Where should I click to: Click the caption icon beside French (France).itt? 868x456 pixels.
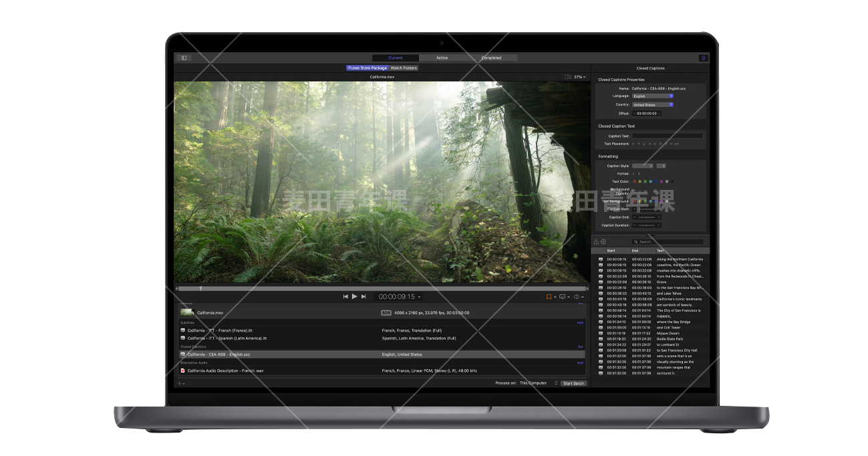[x=183, y=330]
